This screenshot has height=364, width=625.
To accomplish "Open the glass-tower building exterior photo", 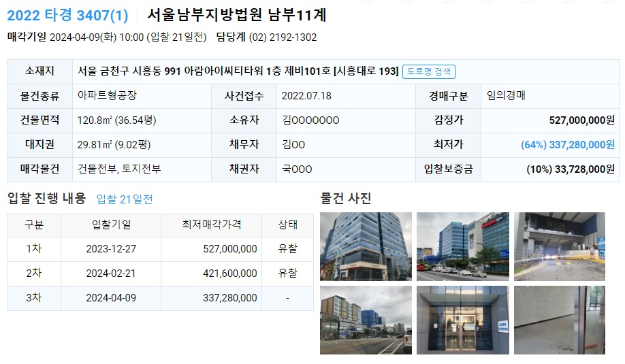I will (x=366, y=246).
